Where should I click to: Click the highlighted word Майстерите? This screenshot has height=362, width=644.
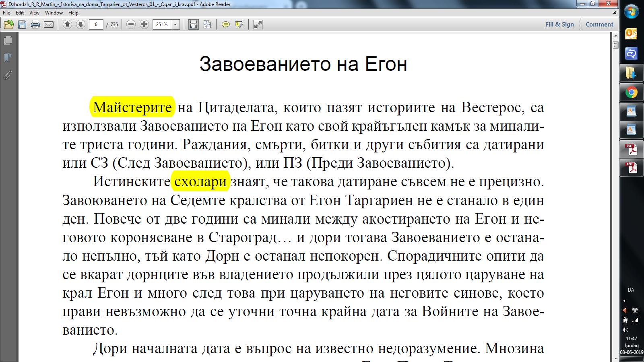pyautogui.click(x=132, y=107)
